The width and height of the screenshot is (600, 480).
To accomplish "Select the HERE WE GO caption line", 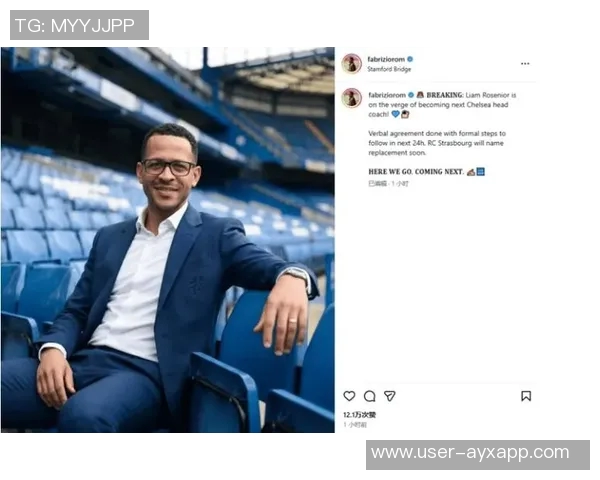I will pos(426,171).
